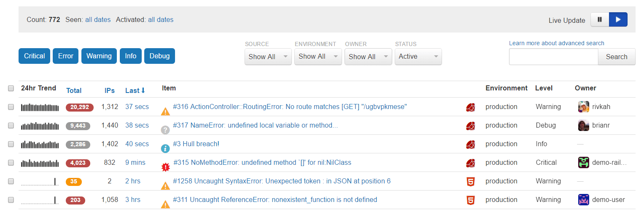Pause live updates with the pause icon
The image size is (644, 210).
600,20
